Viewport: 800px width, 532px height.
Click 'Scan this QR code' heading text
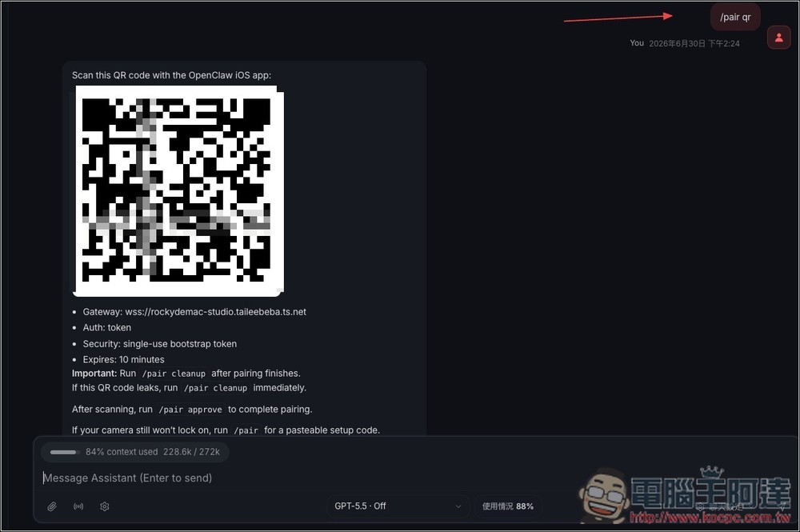171,75
